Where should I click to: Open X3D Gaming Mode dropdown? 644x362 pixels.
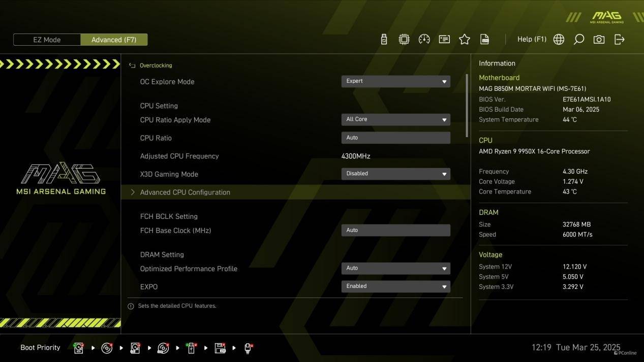(x=395, y=174)
